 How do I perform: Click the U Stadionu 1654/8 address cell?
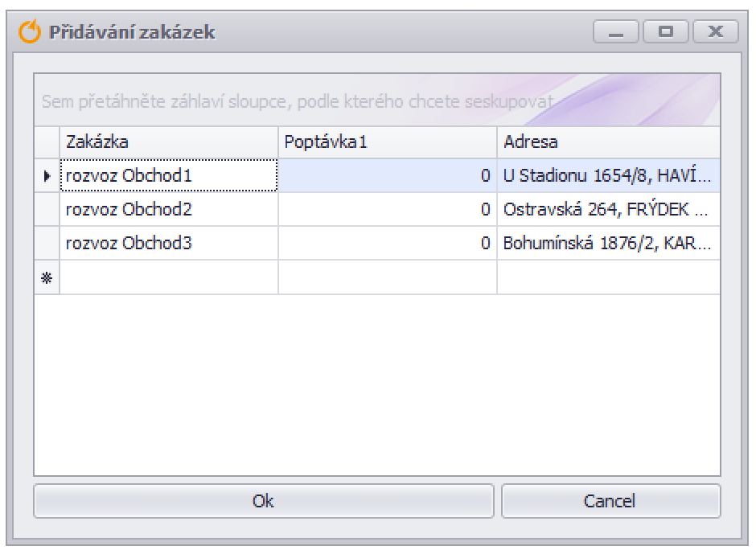(x=609, y=175)
